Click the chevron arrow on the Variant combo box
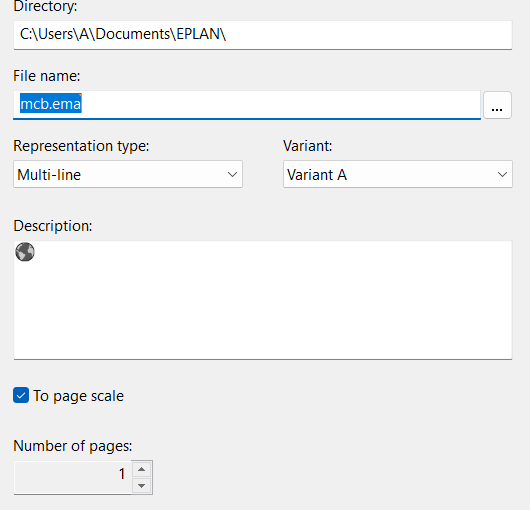This screenshot has height=510, width=530. (x=502, y=174)
